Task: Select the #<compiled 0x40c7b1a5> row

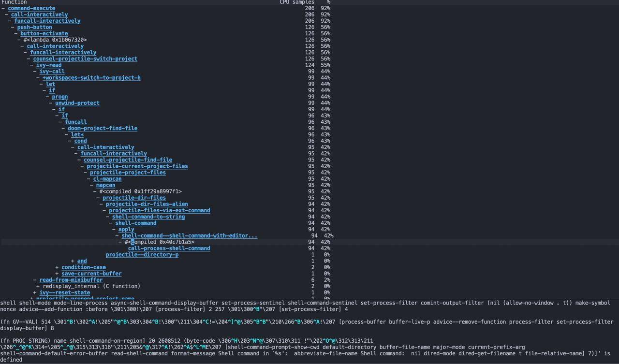Action: click(x=160, y=242)
